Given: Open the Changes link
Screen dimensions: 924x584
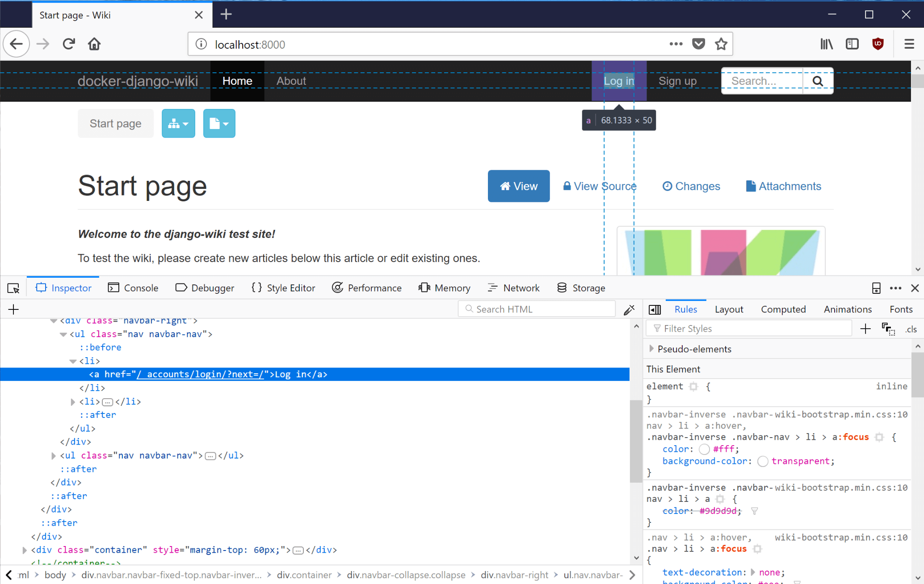Looking at the screenshot, I should pos(691,186).
